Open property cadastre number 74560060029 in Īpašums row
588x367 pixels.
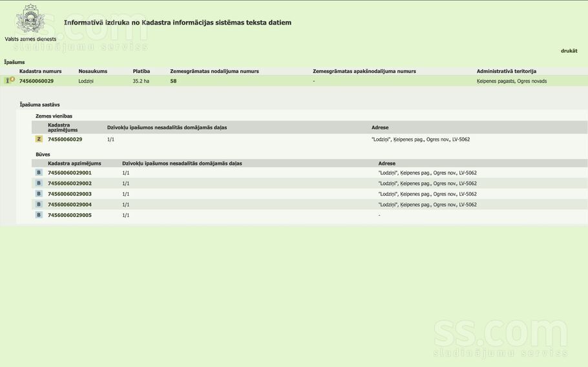(36, 81)
